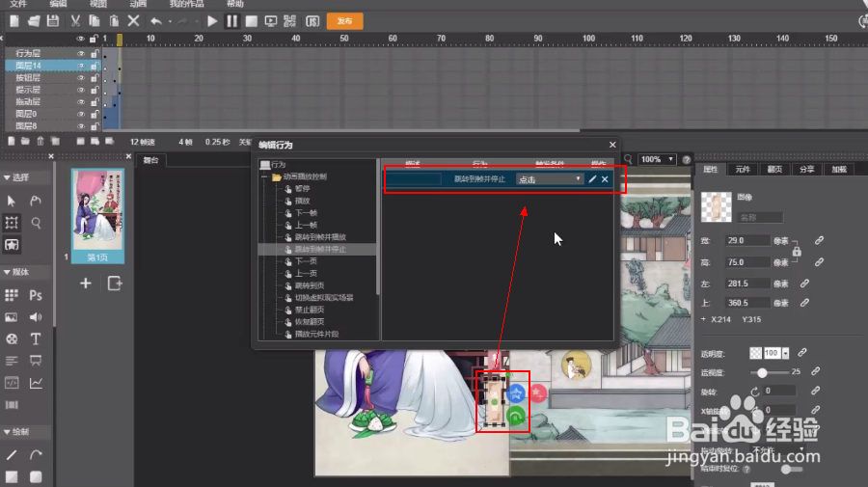Toggle visibility of 拖动层 layer

click(x=81, y=102)
